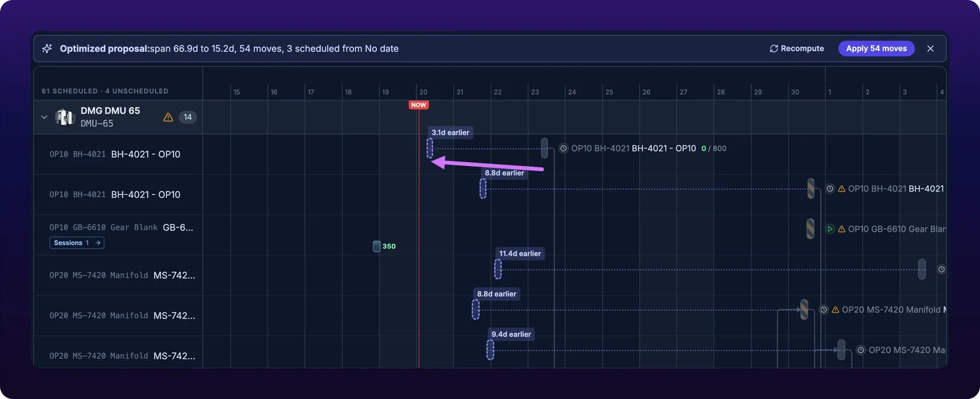980x399 pixels.
Task: Collapse the DMG DMU 65 machine group
Action: (x=45, y=117)
